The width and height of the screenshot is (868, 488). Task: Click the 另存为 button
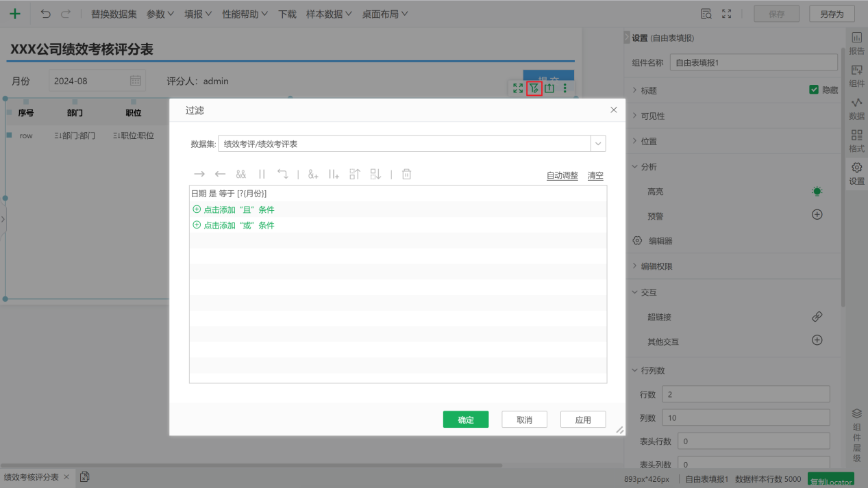click(832, 14)
